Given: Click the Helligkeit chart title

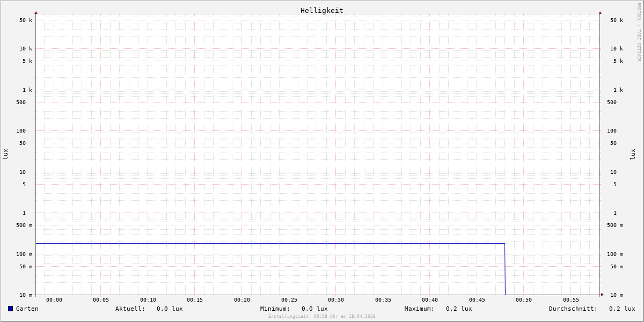Looking at the screenshot, I should coord(322,10).
